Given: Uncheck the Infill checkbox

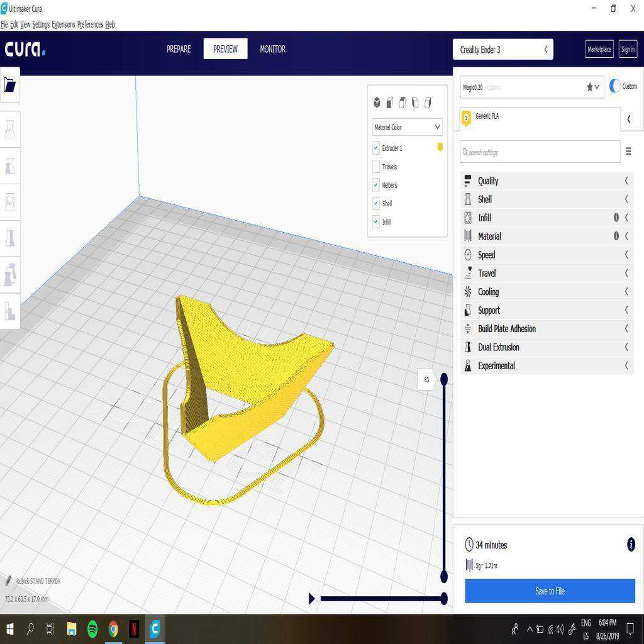Looking at the screenshot, I should click(x=376, y=222).
